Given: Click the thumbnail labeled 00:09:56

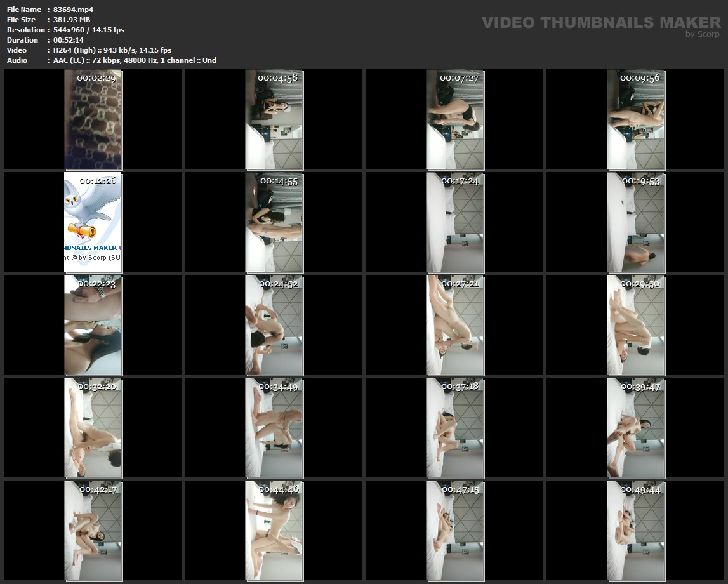Looking at the screenshot, I should tap(636, 119).
